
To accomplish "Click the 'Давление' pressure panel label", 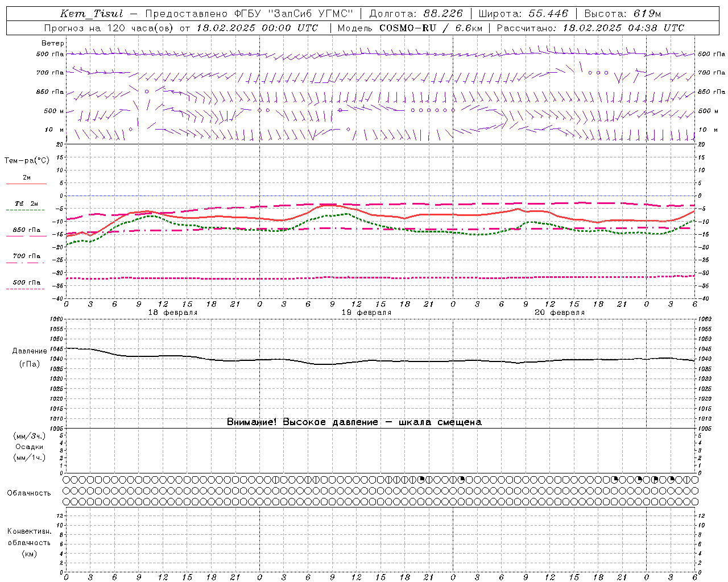I will tap(30, 351).
